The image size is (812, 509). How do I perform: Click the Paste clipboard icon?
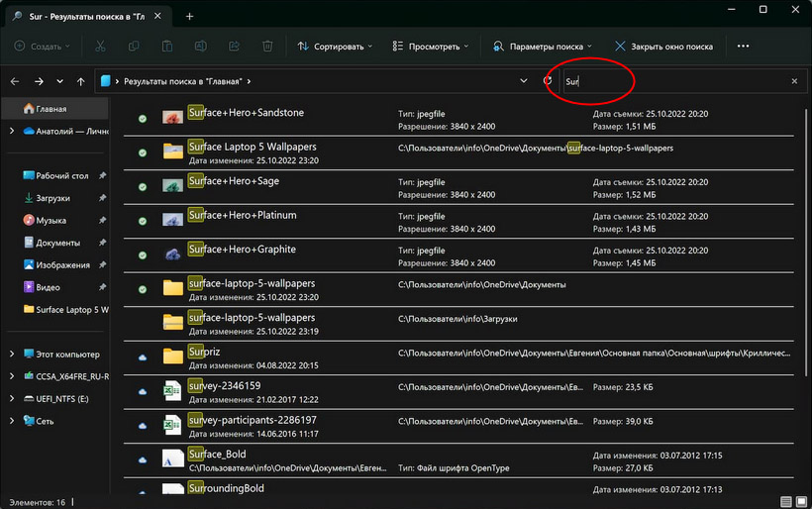tap(167, 47)
